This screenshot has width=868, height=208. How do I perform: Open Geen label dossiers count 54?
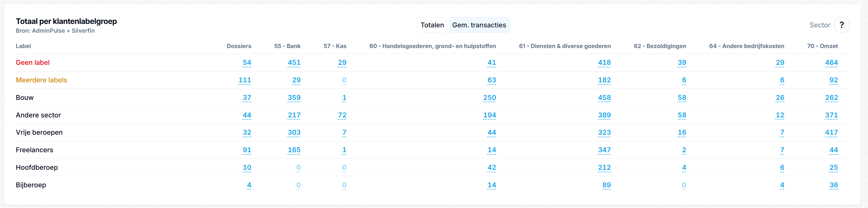click(247, 62)
